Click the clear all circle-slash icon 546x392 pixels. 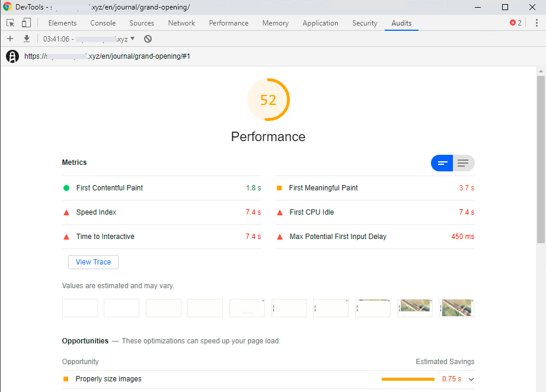tap(148, 39)
